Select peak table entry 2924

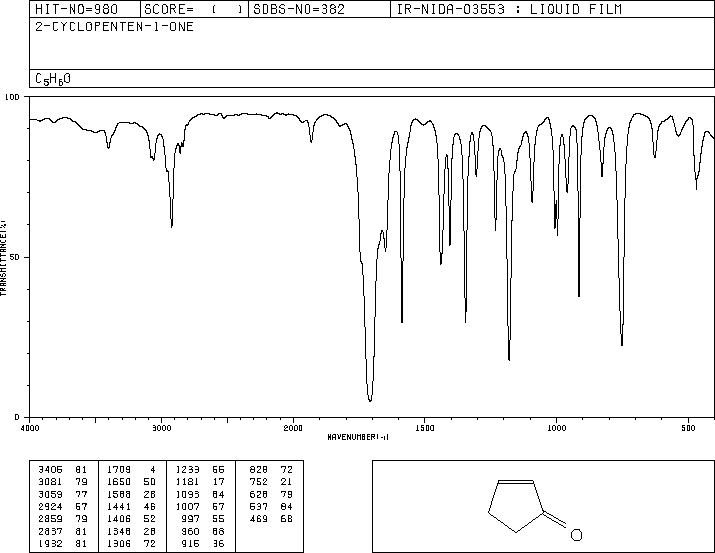50,506
